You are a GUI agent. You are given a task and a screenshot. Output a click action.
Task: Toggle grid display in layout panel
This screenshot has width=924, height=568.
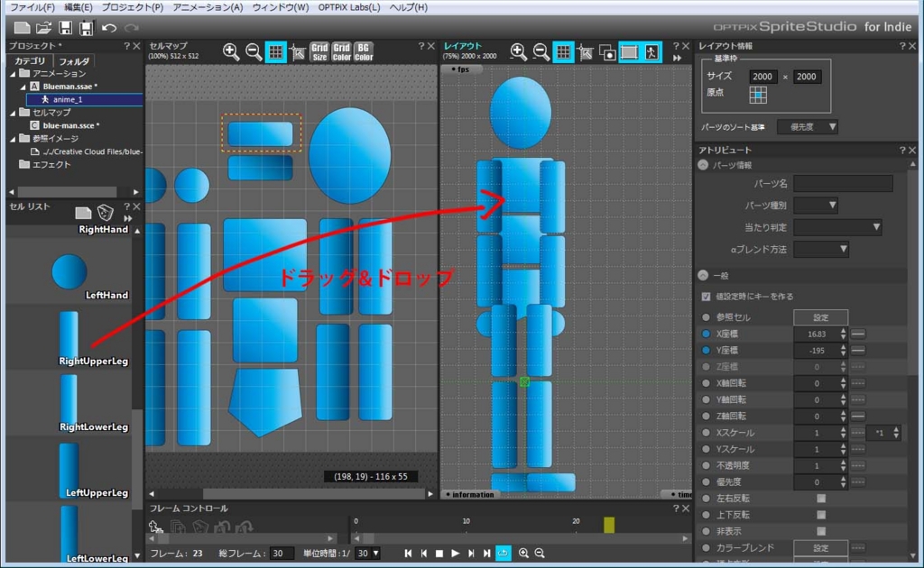click(563, 51)
